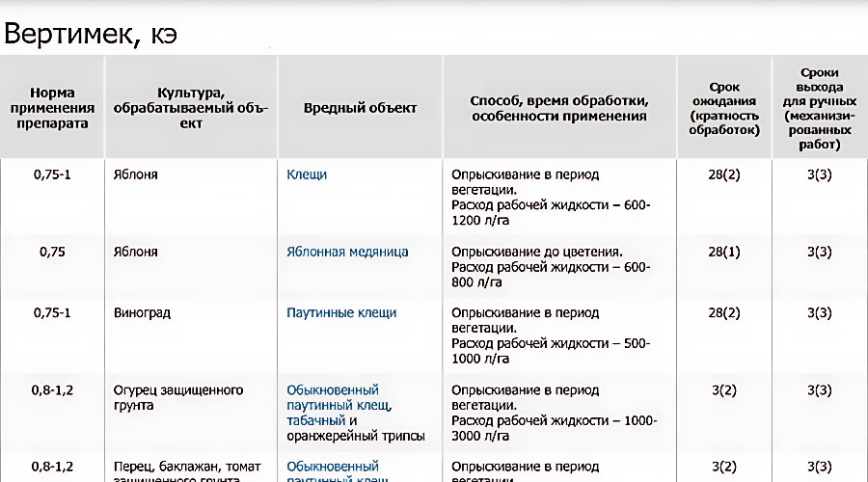Select the column header Норма применения препарата
Image resolution: width=868 pixels, height=482 pixels.
pyautogui.click(x=52, y=108)
